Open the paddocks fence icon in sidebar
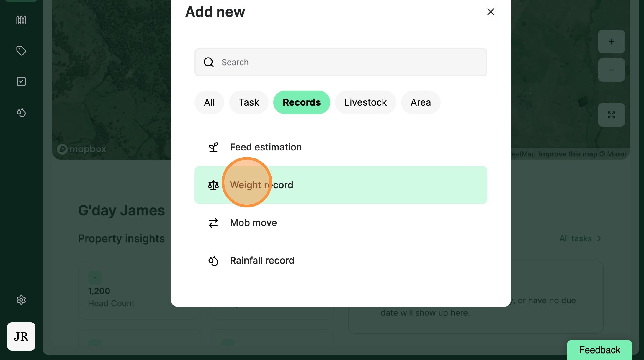 (x=21, y=20)
